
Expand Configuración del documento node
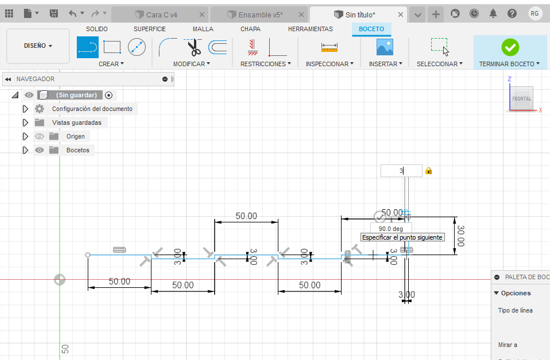(25, 109)
